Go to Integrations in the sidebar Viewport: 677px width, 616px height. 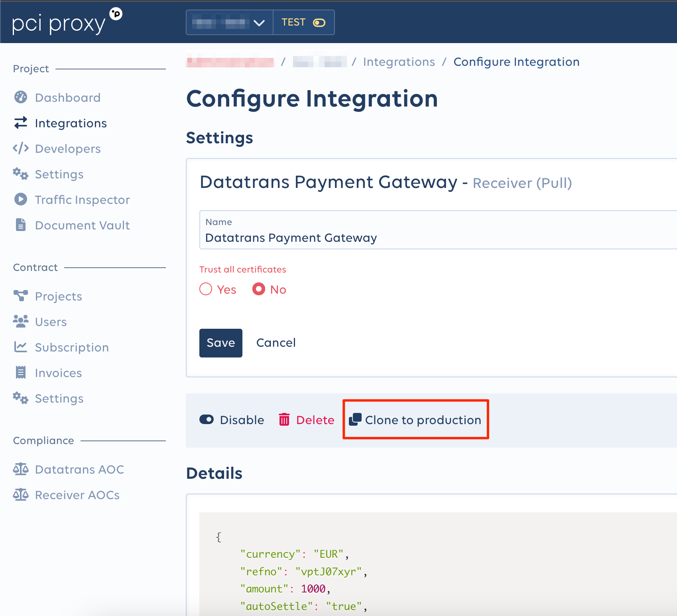tap(71, 123)
